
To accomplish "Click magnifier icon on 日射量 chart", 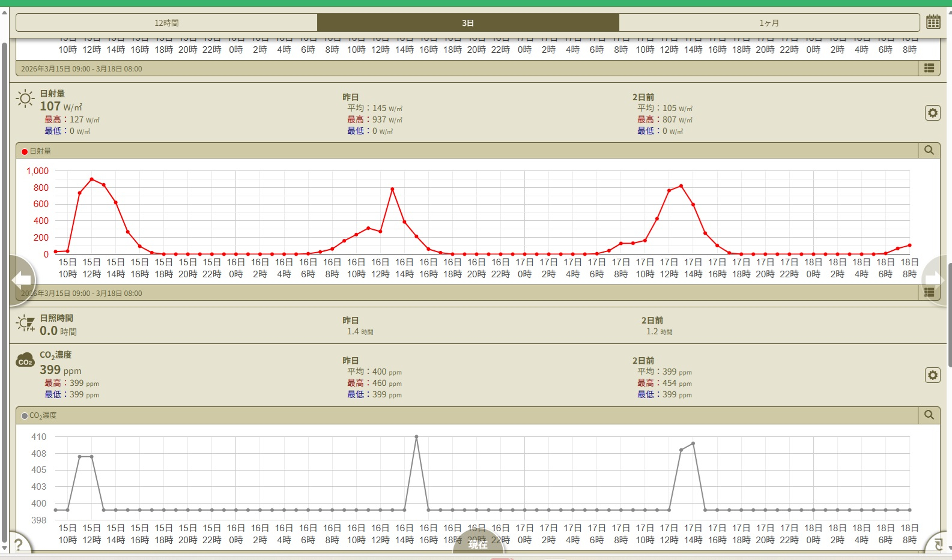I will 929,150.
